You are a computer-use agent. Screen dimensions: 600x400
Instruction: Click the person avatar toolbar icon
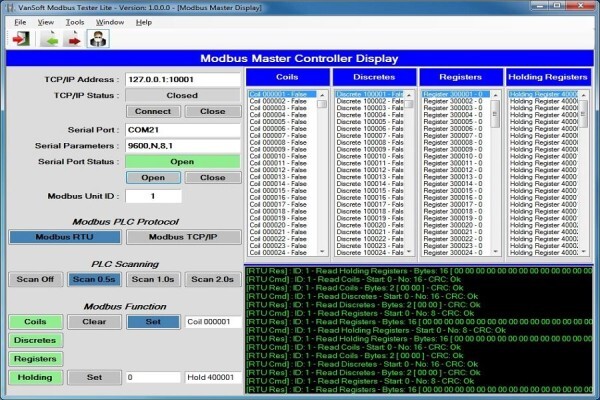point(98,39)
